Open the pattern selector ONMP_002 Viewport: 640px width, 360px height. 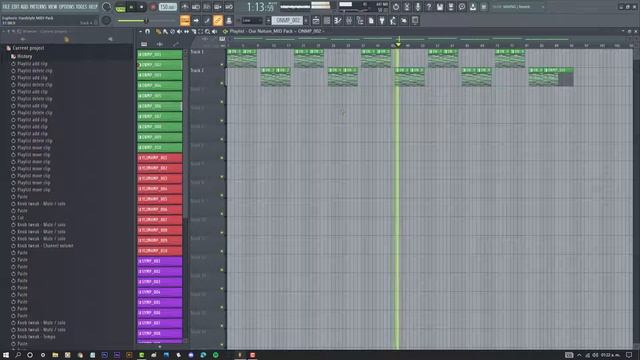tap(287, 20)
